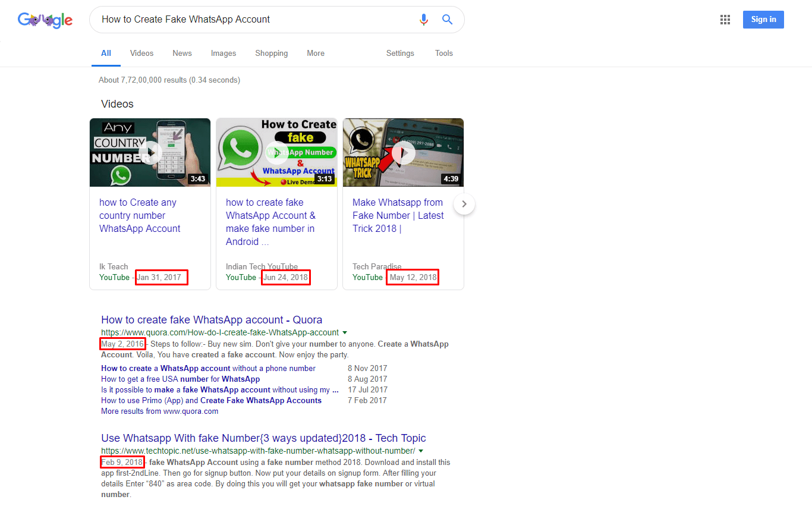
Task: Switch to the News tab
Action: (182, 54)
